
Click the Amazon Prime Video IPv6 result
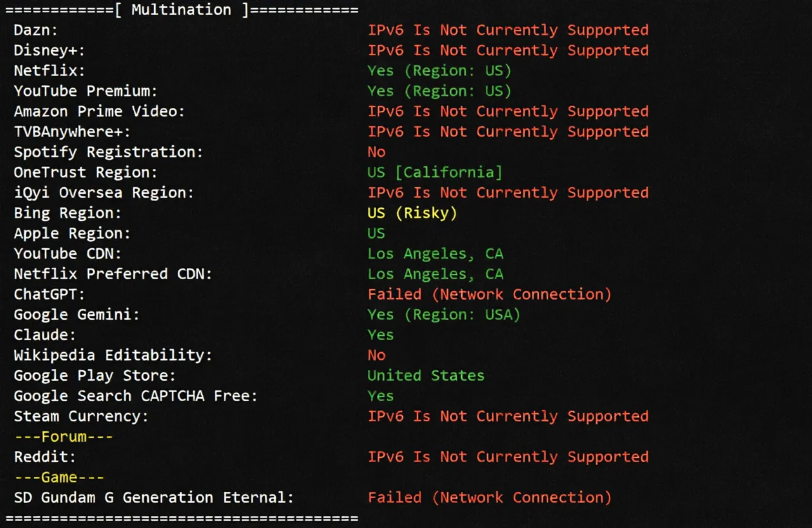pyautogui.click(x=508, y=111)
